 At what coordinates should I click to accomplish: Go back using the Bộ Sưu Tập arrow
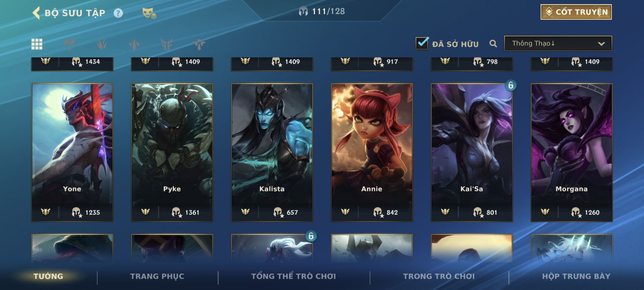coord(36,13)
